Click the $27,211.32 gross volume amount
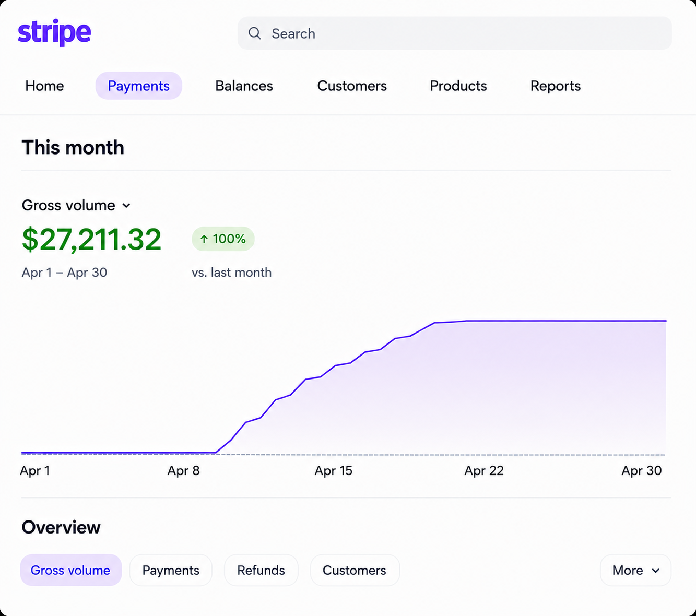Viewport: 696px width, 616px height. [91, 240]
